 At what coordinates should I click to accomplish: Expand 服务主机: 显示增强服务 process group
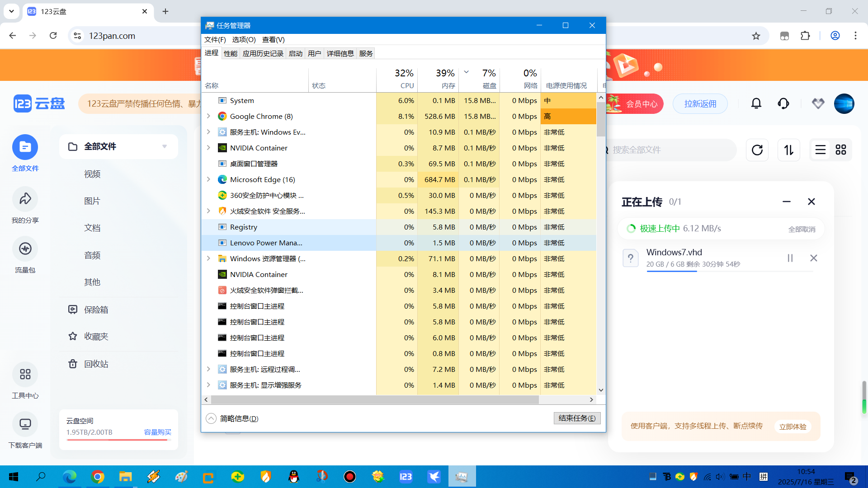(208, 385)
